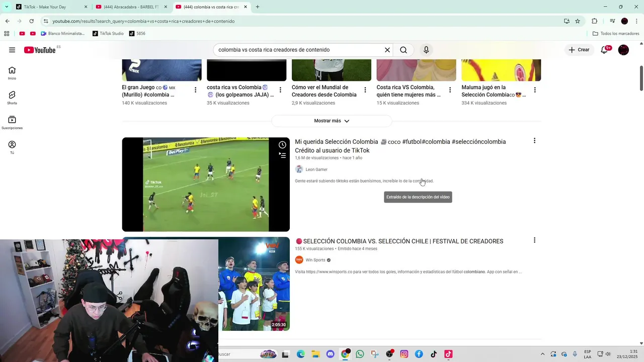The image size is (644, 362).
Task: Bookmark this page with star icon
Action: pyautogui.click(x=578, y=21)
